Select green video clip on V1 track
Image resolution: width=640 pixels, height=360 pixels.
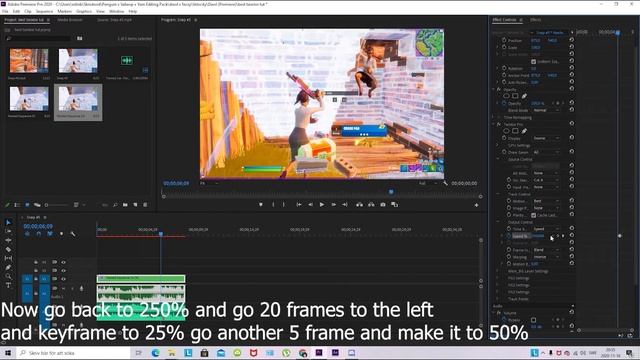click(141, 279)
